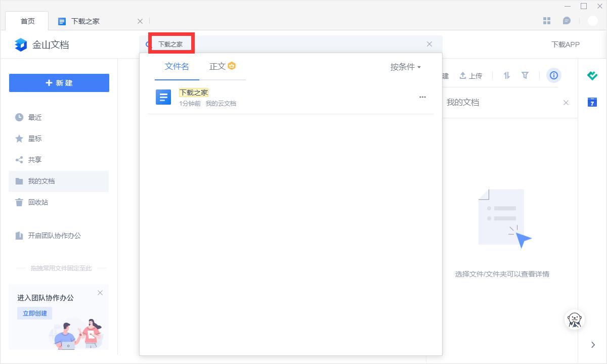
Task: Click the file info details icon
Action: pyautogui.click(x=554, y=75)
